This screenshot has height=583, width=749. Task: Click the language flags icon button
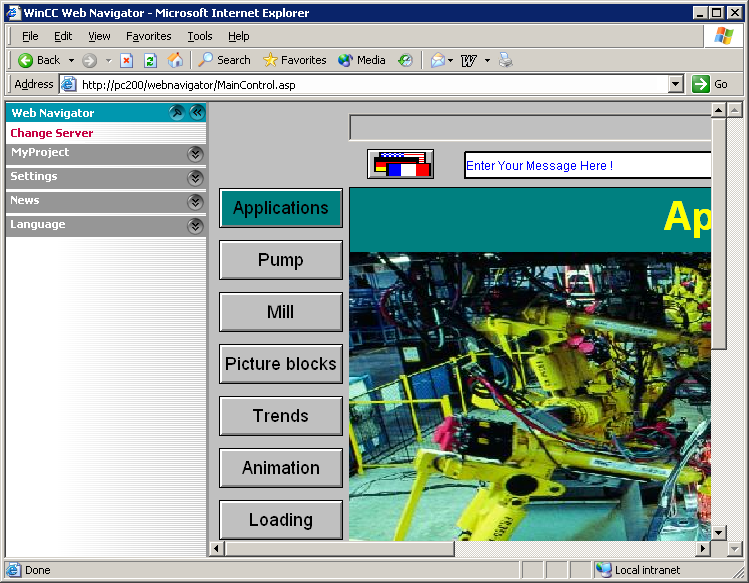pos(400,164)
